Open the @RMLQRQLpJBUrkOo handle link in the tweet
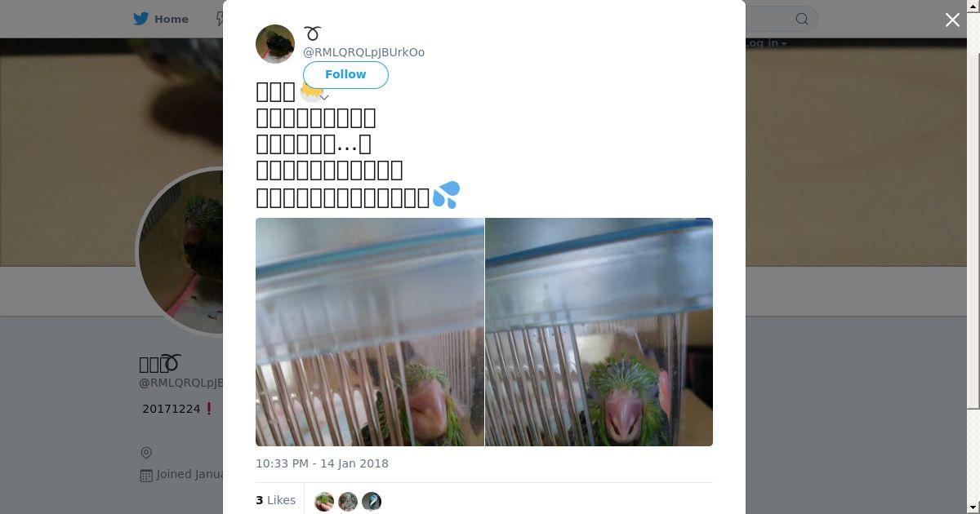The width and height of the screenshot is (980, 514). 363,52
